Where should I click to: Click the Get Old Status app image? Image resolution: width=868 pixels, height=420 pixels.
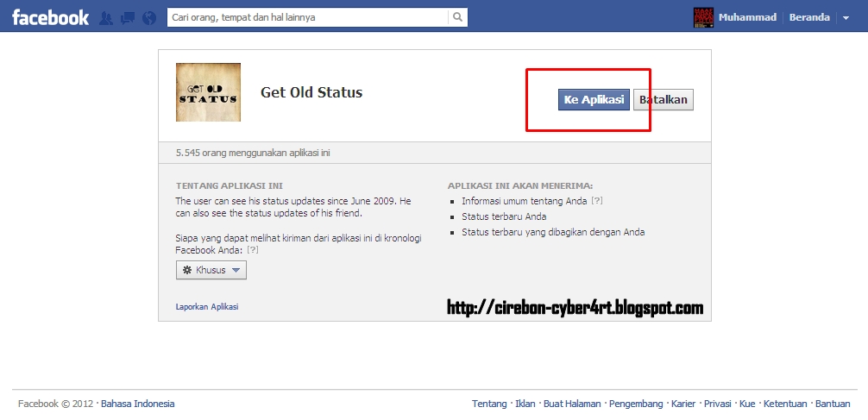point(208,92)
